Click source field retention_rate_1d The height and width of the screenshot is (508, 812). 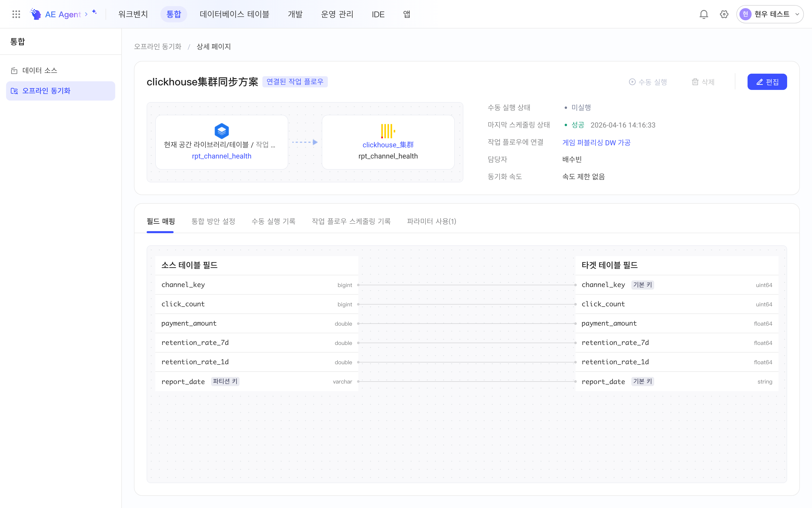pyautogui.click(x=257, y=362)
